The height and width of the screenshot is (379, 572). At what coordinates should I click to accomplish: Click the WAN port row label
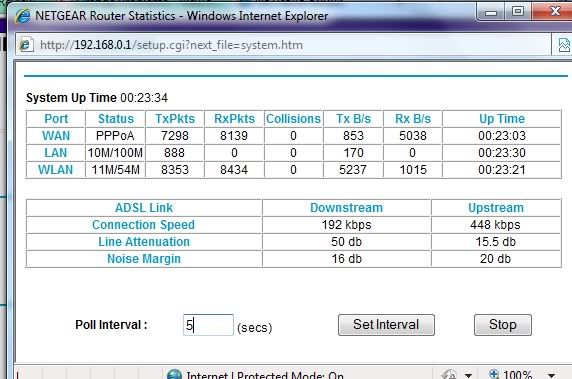point(56,136)
